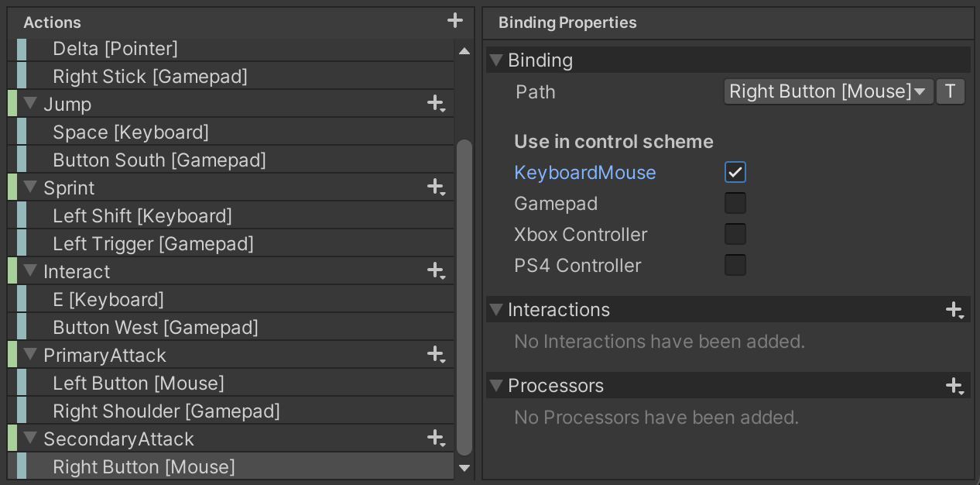
Task: Click the Actions list scroll down arrow
Action: (x=464, y=467)
